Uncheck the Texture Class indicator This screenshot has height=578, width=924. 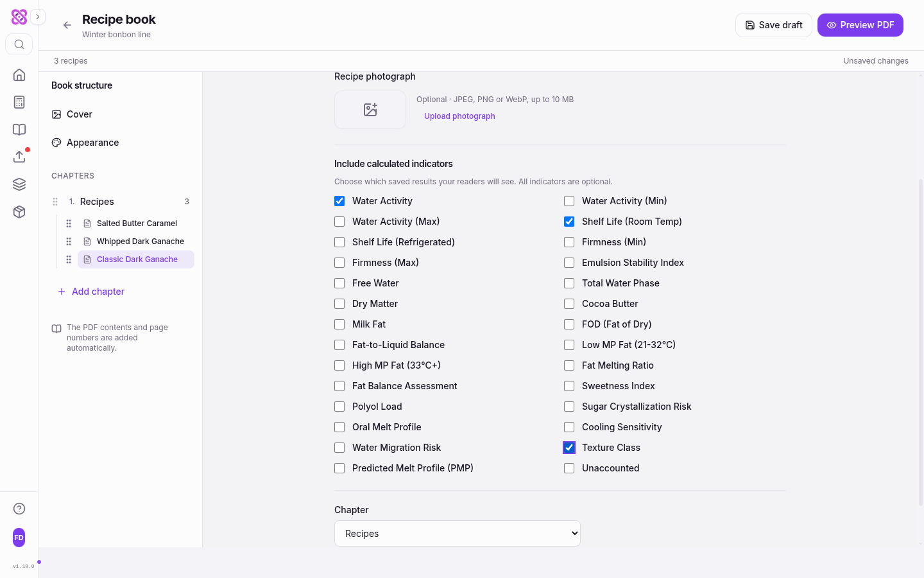tap(569, 448)
